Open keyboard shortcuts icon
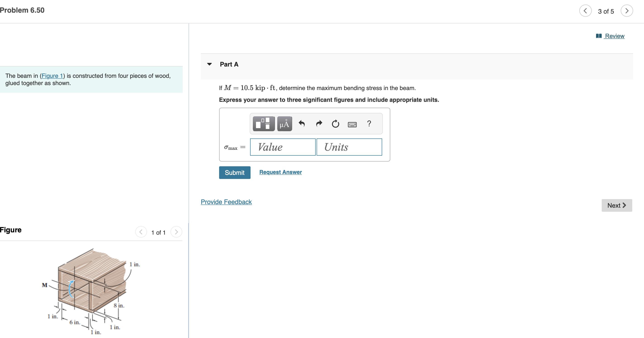Image resolution: width=644 pixels, height=338 pixels. click(x=352, y=124)
